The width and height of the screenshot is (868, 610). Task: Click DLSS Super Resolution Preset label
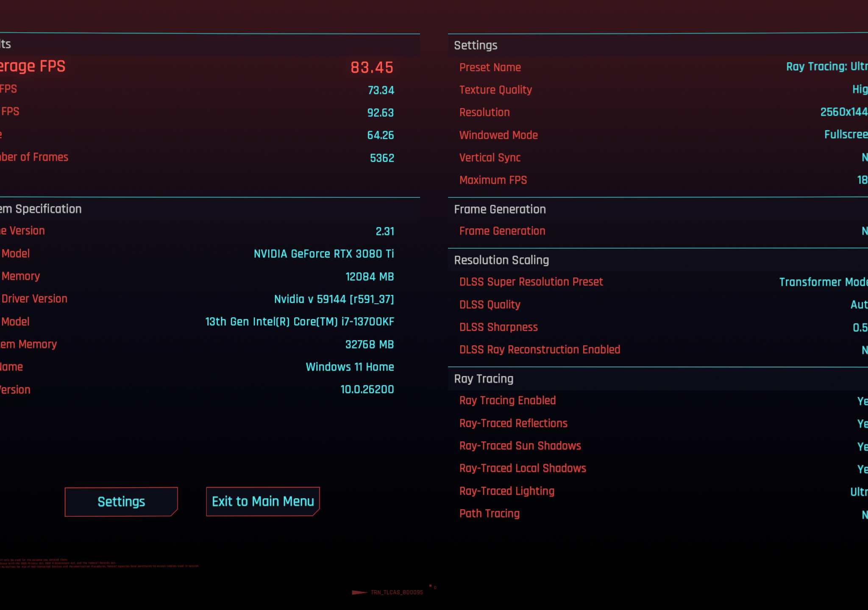[x=531, y=282]
